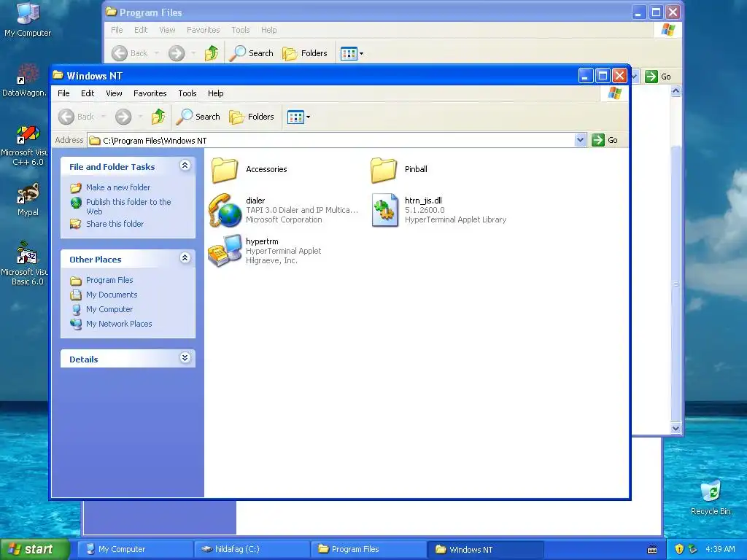Select the My Computer desktop icon
747x560 pixels.
click(28, 20)
